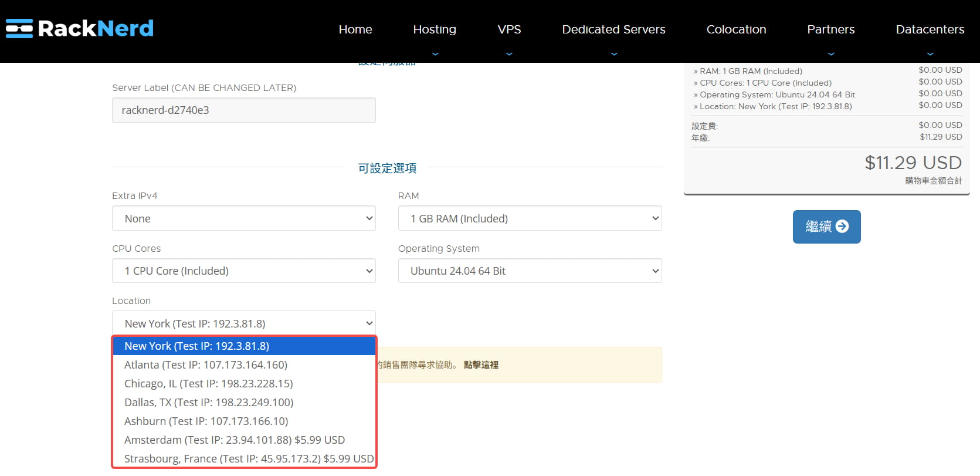
Task: Click the Server Label input field
Action: (x=243, y=110)
